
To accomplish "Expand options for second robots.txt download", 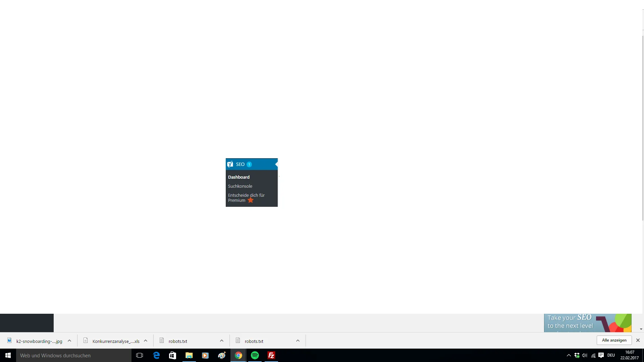I will tap(298, 341).
